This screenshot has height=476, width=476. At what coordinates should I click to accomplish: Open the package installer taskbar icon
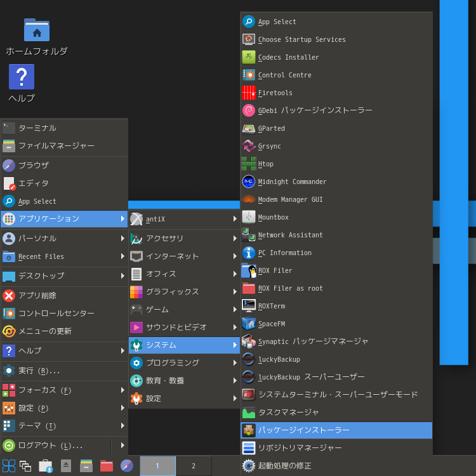[x=46, y=466]
